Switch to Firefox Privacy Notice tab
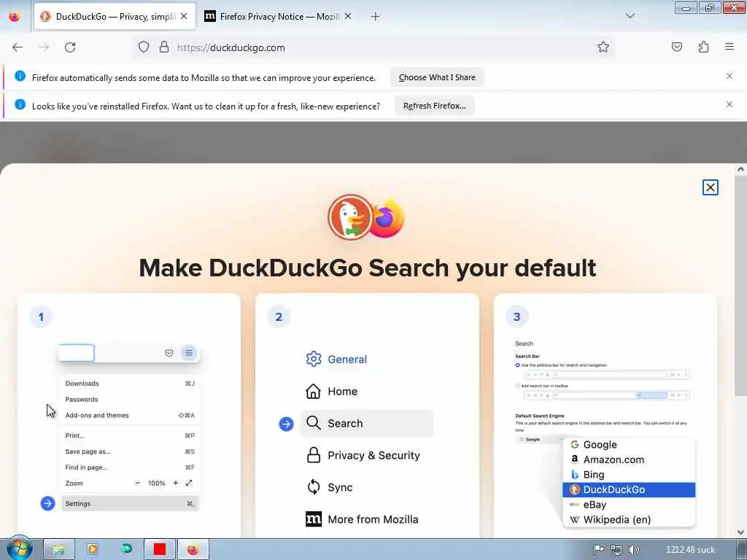Image resolution: width=747 pixels, height=560 pixels. [278, 16]
